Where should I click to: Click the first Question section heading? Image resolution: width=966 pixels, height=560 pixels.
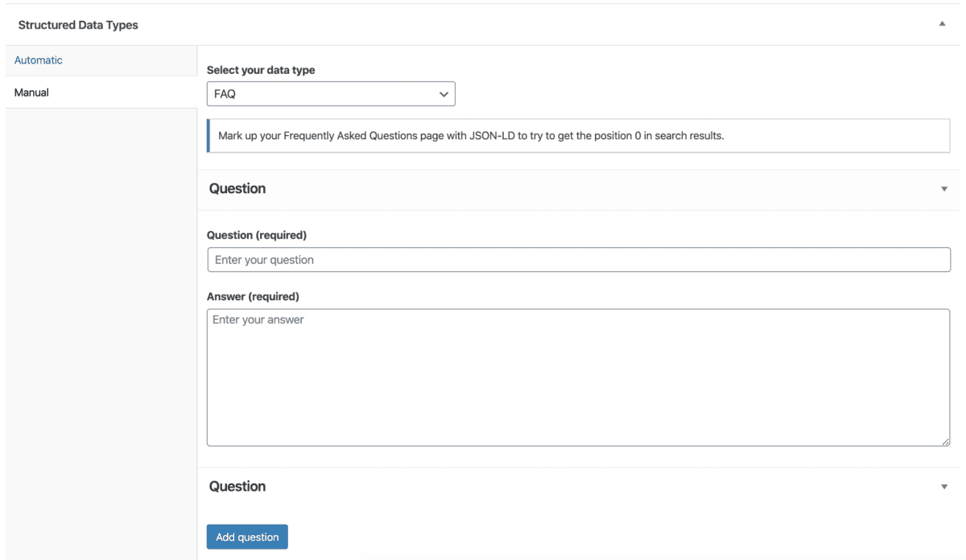pos(237,188)
